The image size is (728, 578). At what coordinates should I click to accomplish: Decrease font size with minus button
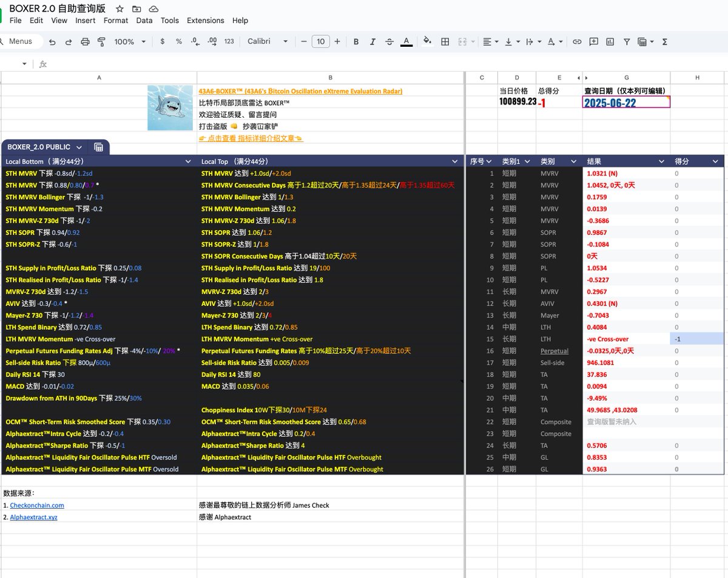[304, 42]
